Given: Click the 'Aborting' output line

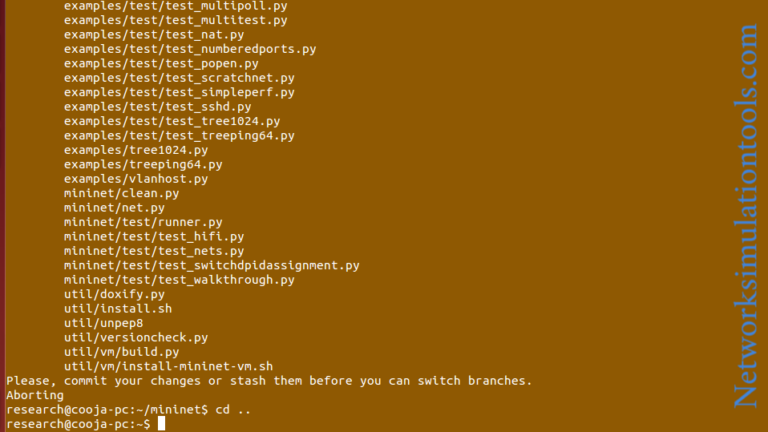Looking at the screenshot, I should tap(35, 396).
